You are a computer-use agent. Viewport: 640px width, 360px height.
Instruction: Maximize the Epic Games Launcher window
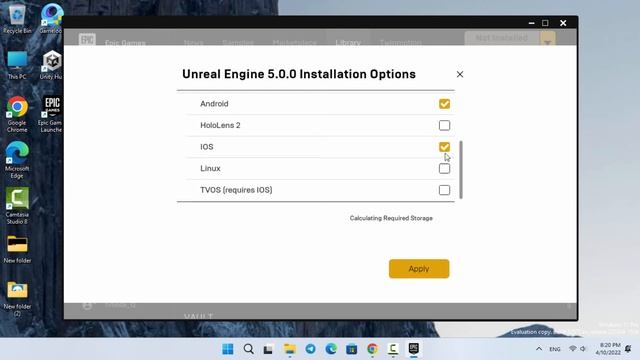[x=545, y=23]
